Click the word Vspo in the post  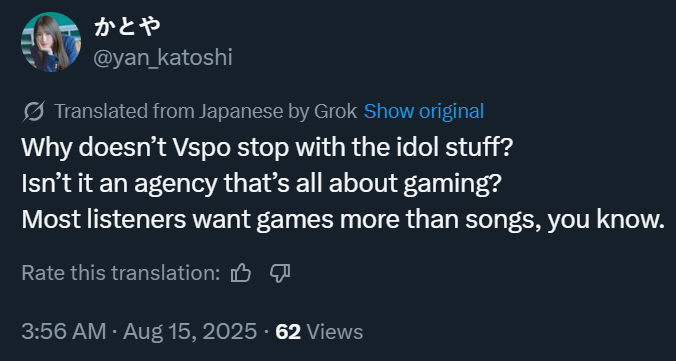202,149
